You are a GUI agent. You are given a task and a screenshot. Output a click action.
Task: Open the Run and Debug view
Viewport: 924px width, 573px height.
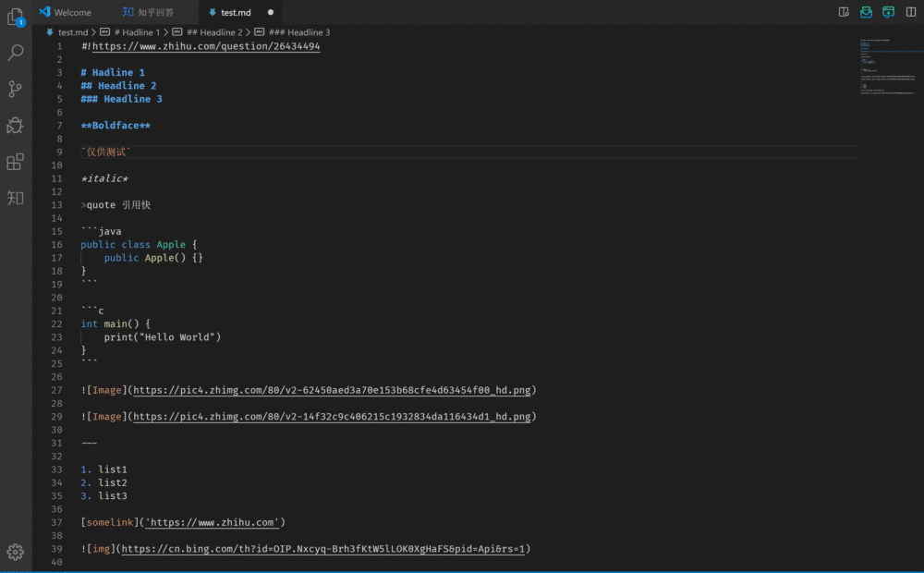pos(15,125)
